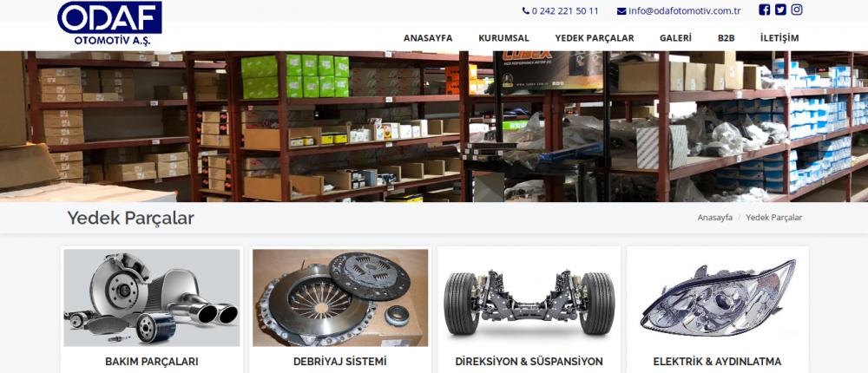
Task: Open the BAKIM PARÇALARI brake disc image
Action: [x=152, y=298]
